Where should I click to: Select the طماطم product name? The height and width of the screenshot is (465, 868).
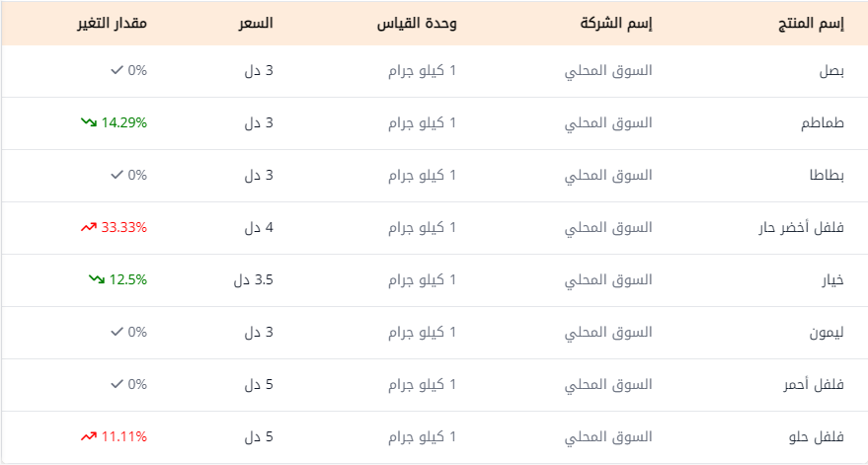[823, 122]
